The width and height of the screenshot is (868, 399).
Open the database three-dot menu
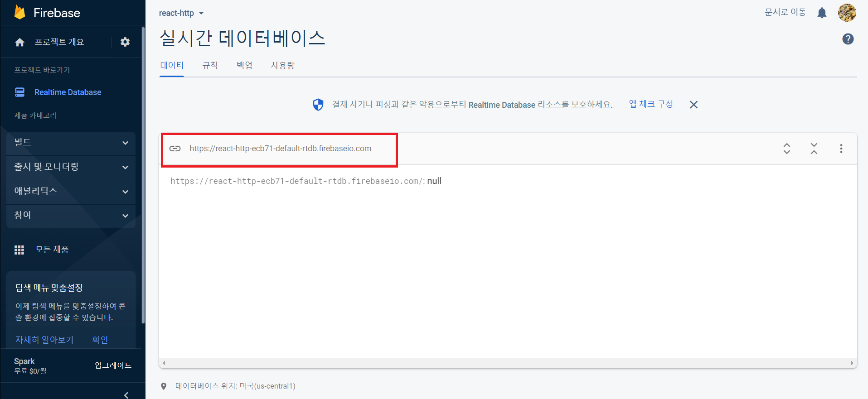tap(841, 149)
